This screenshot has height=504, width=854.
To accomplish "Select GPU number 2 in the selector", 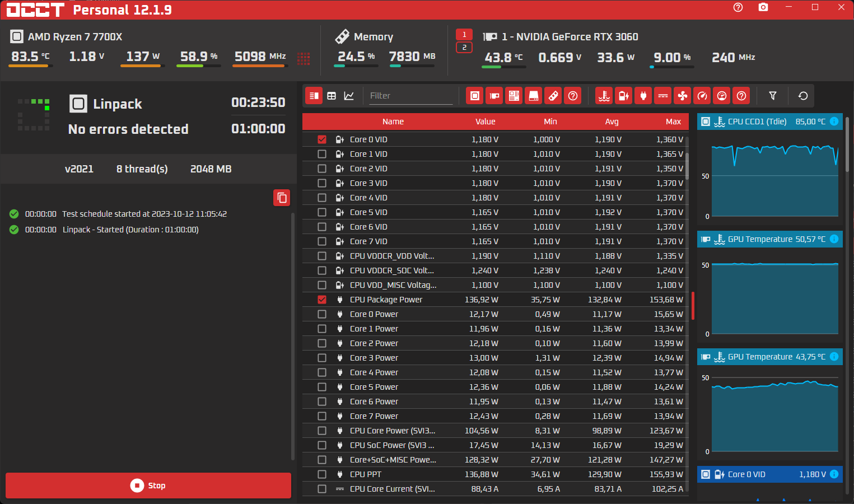I will click(464, 48).
